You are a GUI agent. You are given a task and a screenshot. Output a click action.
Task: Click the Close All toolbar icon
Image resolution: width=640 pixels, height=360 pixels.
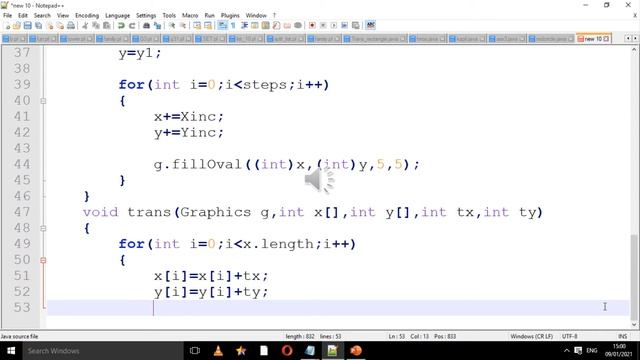point(60,26)
